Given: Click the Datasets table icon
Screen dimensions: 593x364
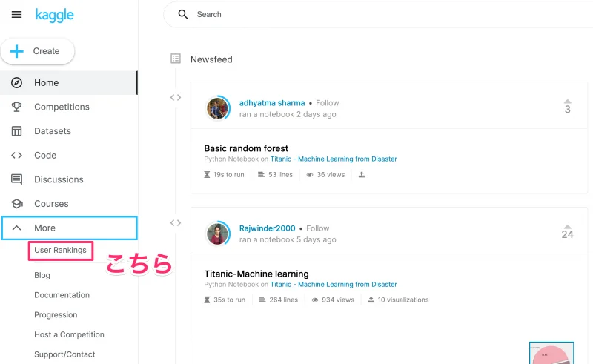Looking at the screenshot, I should pos(16,131).
